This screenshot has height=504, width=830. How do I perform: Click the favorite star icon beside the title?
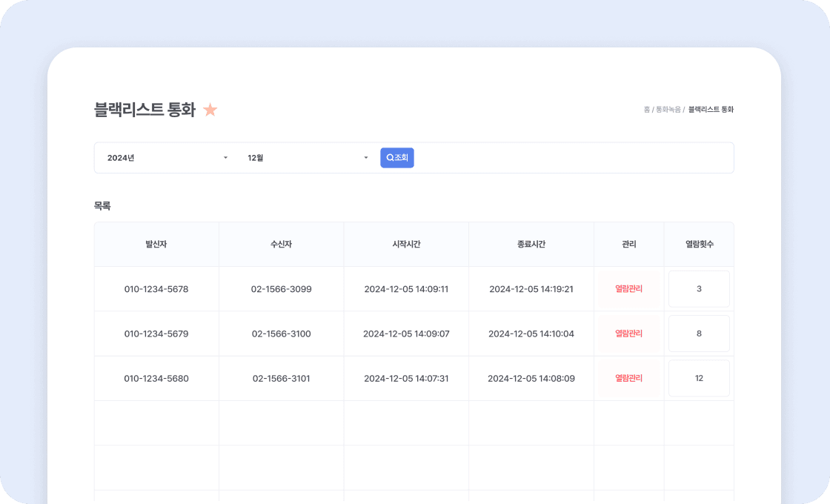210,110
